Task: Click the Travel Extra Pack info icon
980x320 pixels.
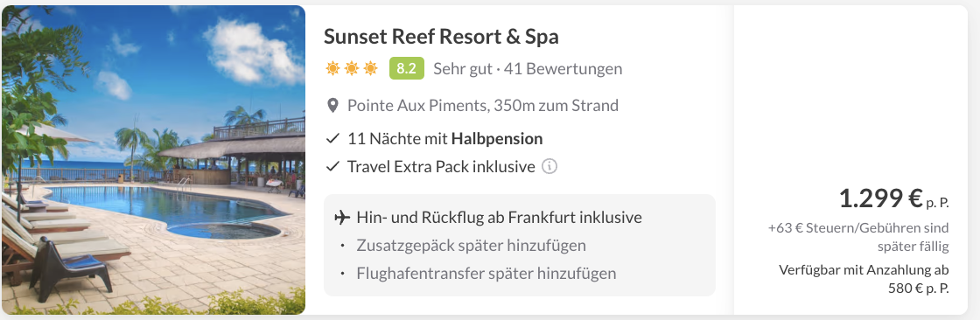Action: 549,167
